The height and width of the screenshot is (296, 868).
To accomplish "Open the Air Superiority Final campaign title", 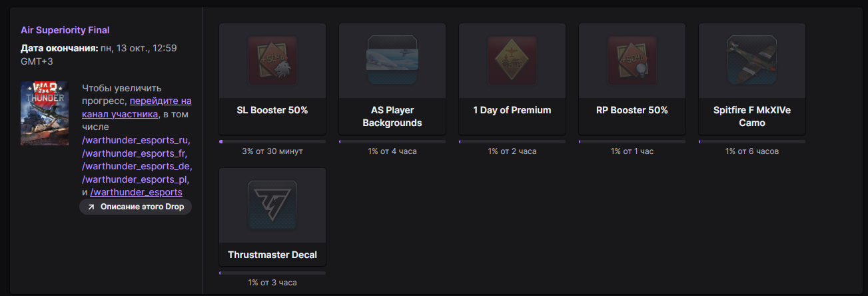I will point(65,30).
